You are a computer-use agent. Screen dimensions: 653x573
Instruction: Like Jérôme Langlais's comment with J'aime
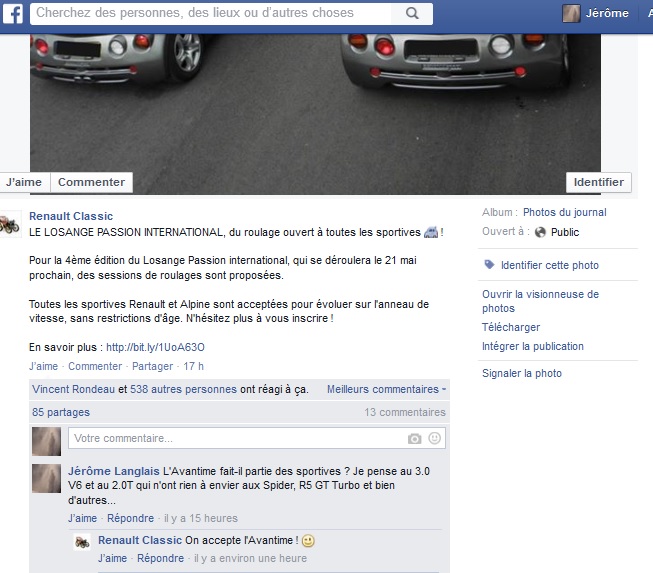coord(82,518)
